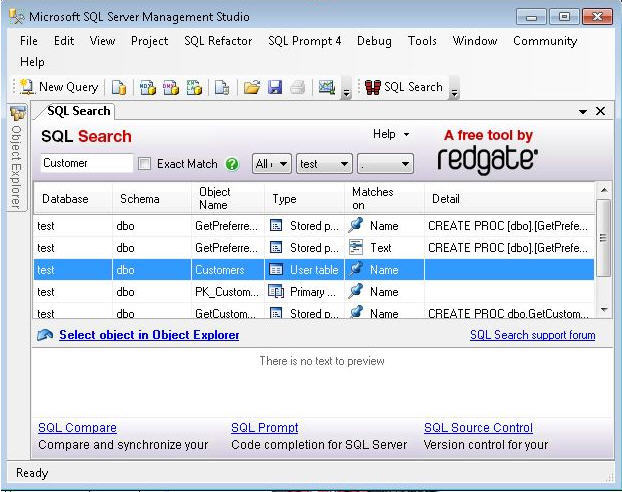Click the Primary key type icon

pos(276,292)
